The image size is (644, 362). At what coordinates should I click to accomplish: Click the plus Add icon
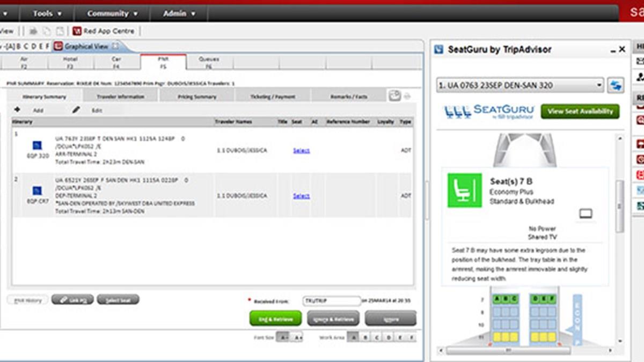pos(17,109)
